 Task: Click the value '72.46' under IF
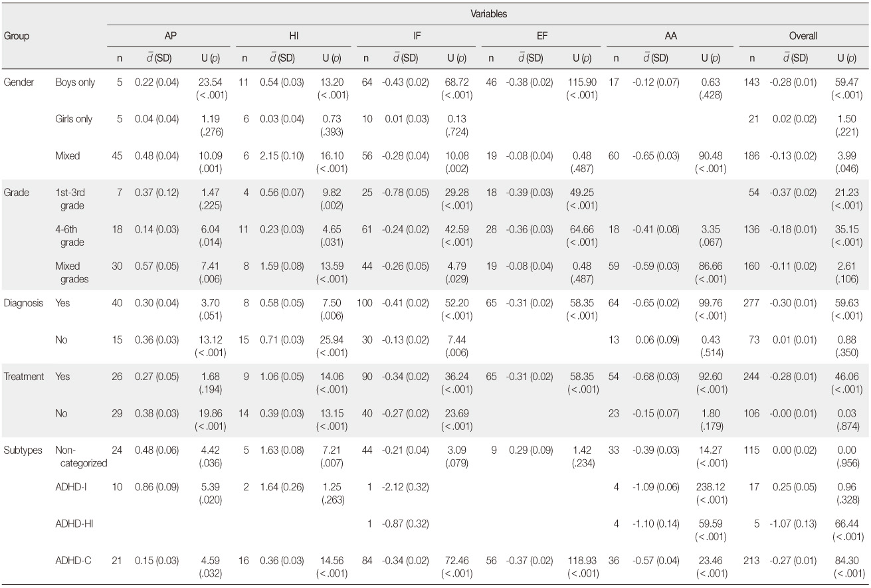click(458, 561)
